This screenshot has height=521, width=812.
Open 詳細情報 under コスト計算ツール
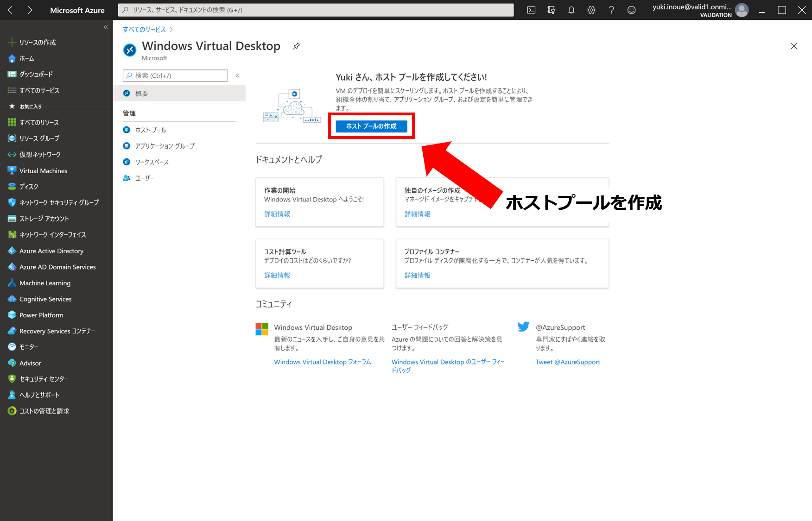point(277,275)
